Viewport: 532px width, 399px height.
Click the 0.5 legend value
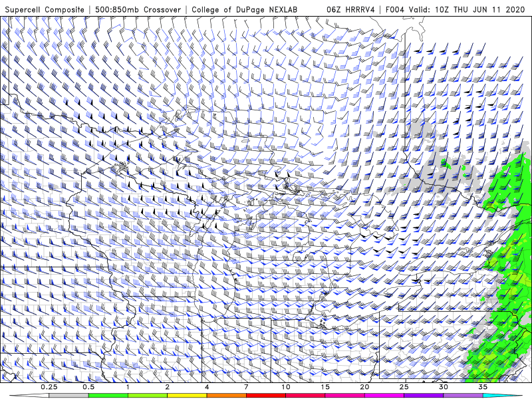tap(88, 387)
